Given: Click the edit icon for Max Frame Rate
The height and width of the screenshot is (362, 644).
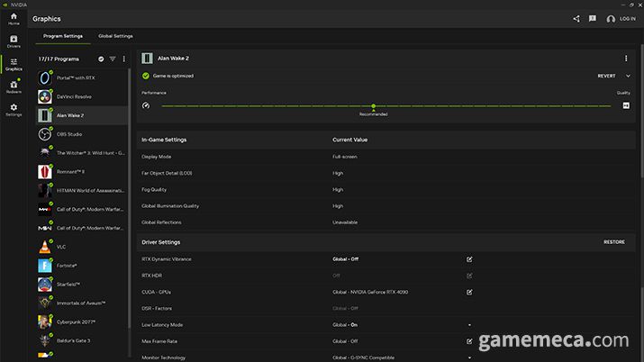Looking at the screenshot, I should [x=469, y=341].
